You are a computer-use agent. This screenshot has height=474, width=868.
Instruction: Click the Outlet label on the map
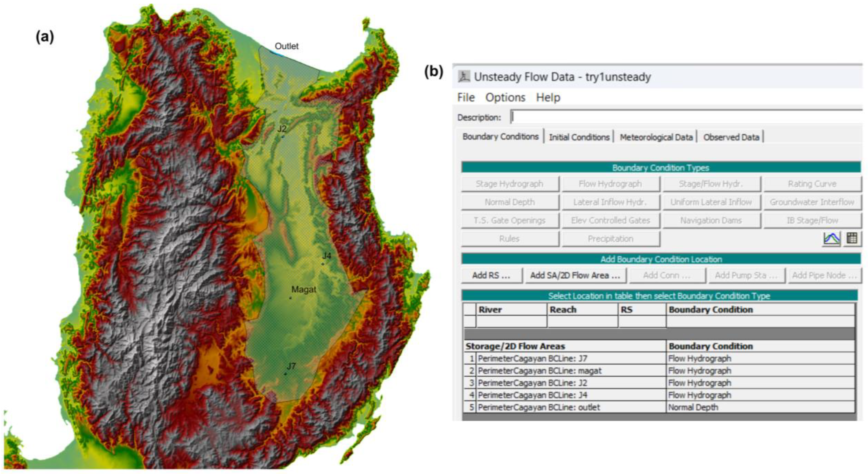(x=286, y=46)
